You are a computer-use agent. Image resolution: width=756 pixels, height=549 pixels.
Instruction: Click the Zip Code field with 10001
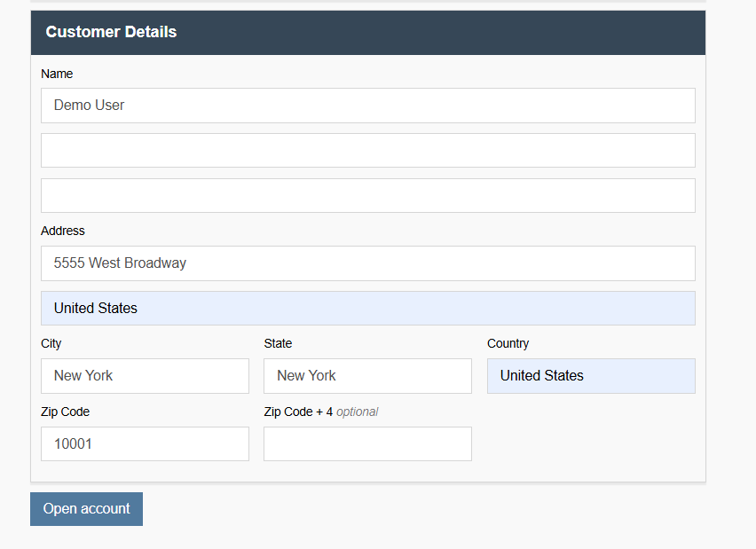coord(145,444)
